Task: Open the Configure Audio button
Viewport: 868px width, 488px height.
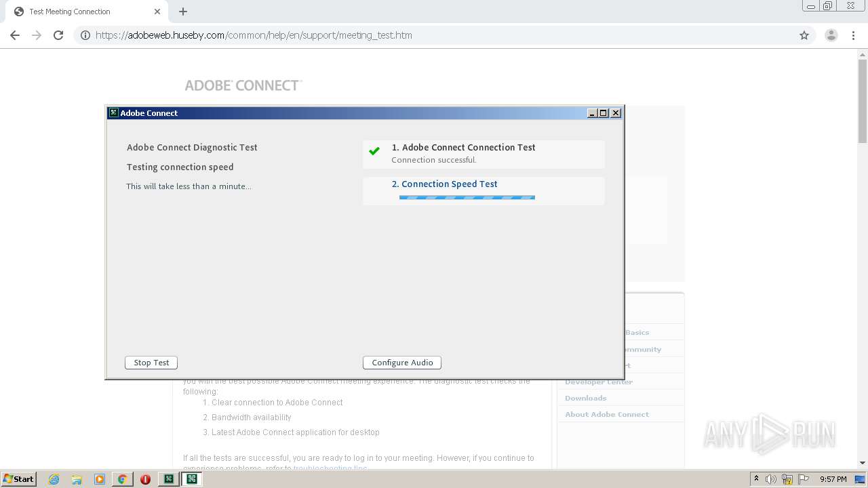Action: 402,363
